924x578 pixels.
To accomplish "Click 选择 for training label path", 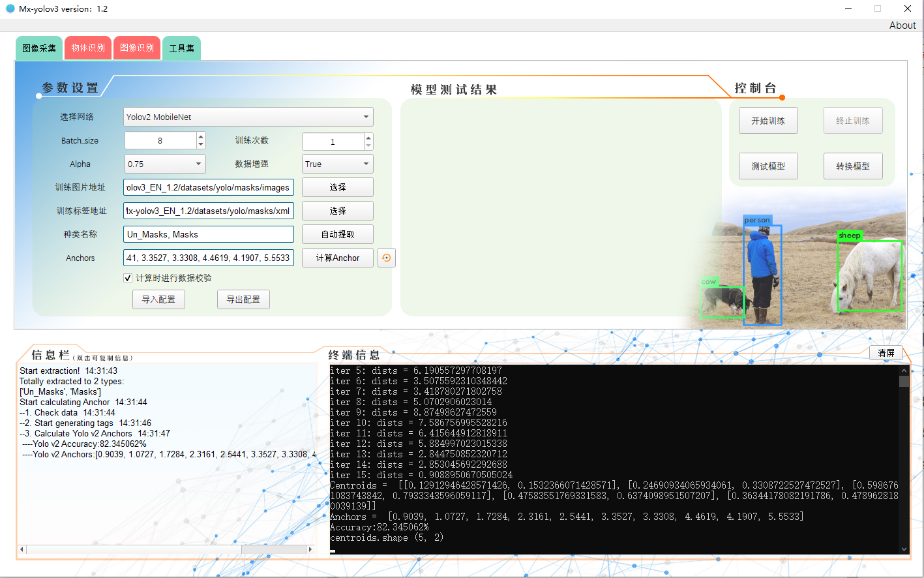I will [x=338, y=211].
